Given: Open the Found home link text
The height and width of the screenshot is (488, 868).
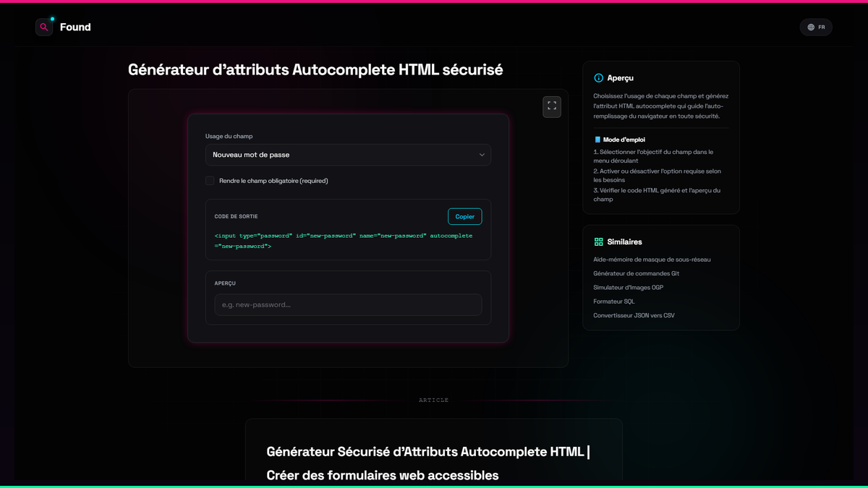Looking at the screenshot, I should pos(75,27).
